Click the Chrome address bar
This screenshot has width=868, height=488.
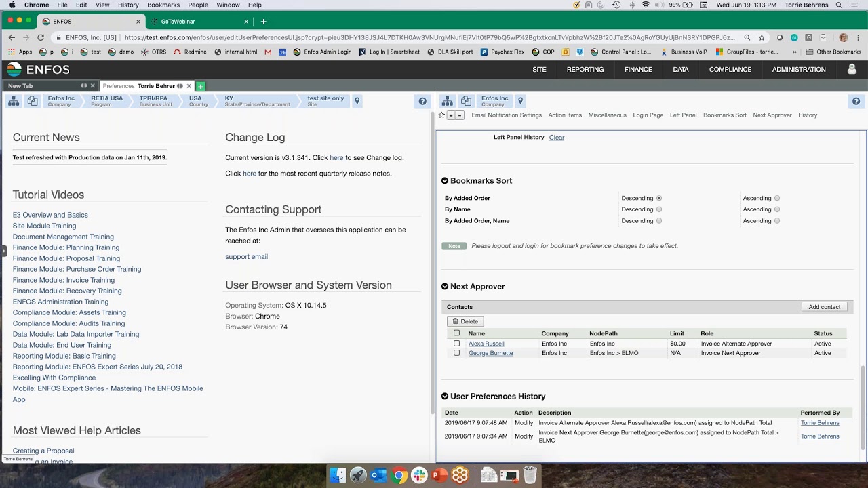coord(429,38)
